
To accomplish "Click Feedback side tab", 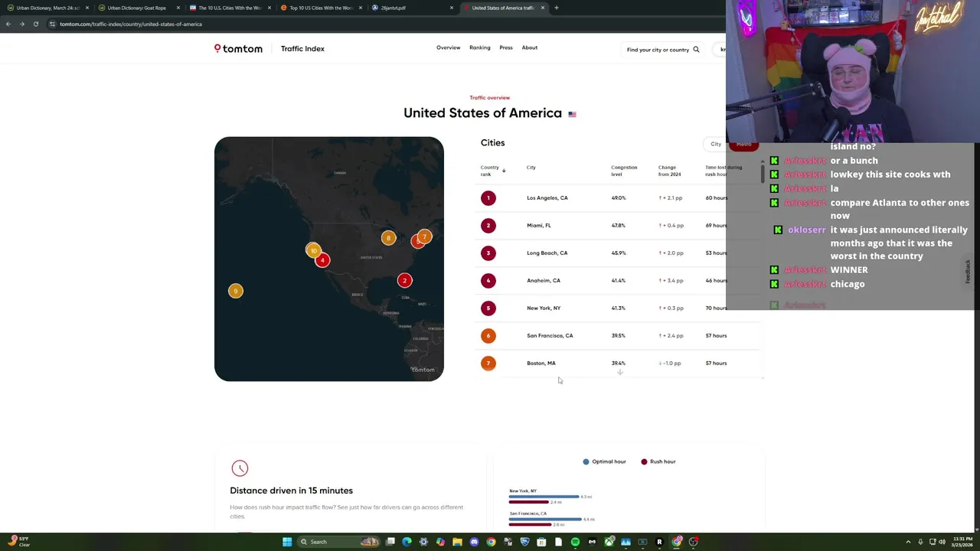I will point(968,271).
